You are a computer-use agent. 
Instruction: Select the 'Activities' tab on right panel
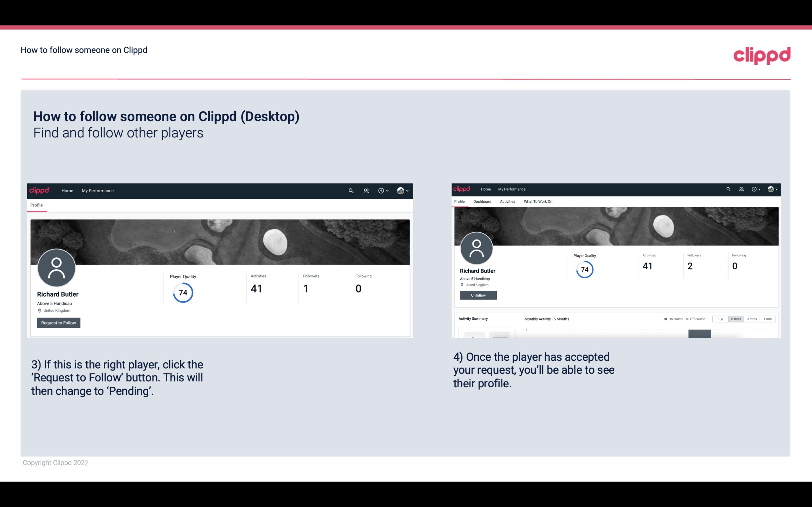(x=506, y=202)
